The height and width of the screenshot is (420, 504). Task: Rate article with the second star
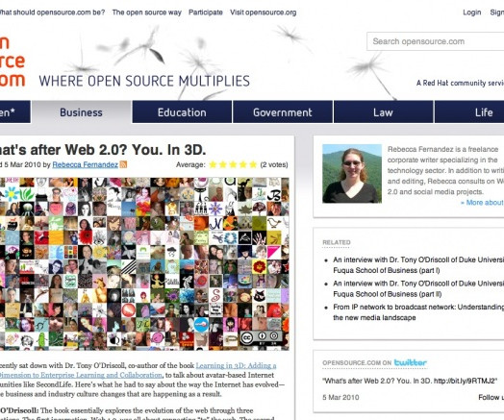click(x=223, y=164)
